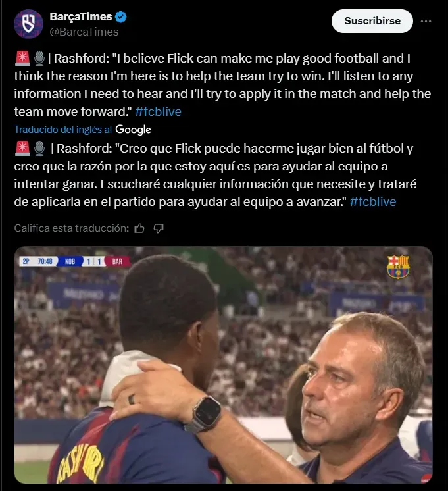
Task: Click the Traducido del inglés al link
Action: coord(63,130)
